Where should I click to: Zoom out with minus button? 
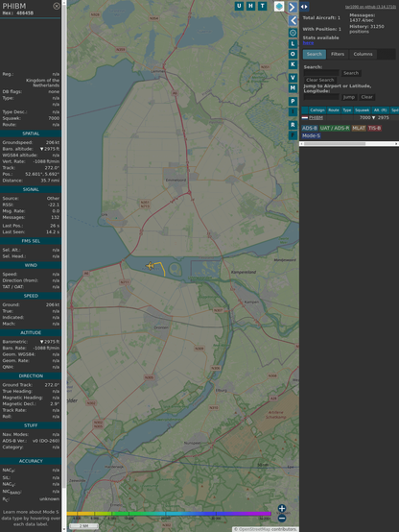point(282,518)
